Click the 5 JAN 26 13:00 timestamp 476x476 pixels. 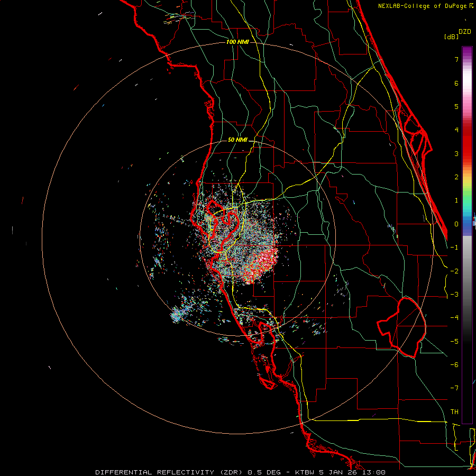point(352,472)
